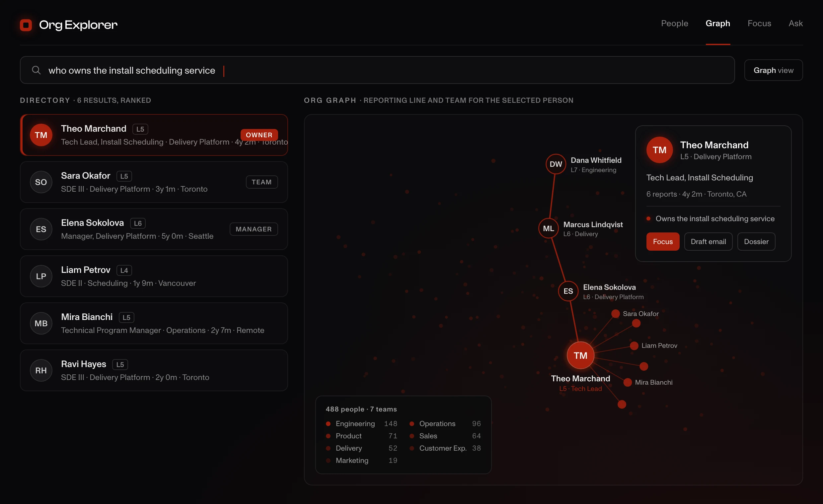Screen dimensions: 823x504
Task: Click the TM avatar in the detail card
Action: (659, 150)
